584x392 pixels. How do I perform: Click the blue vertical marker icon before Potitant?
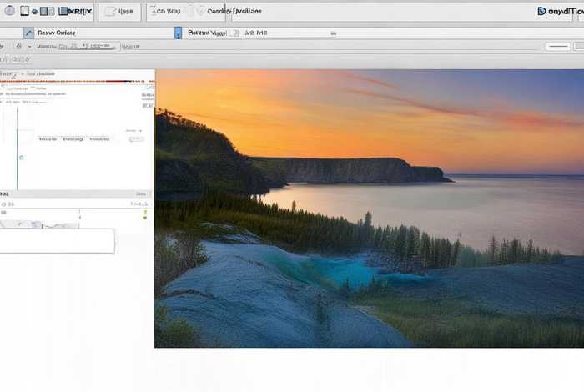click(x=178, y=33)
